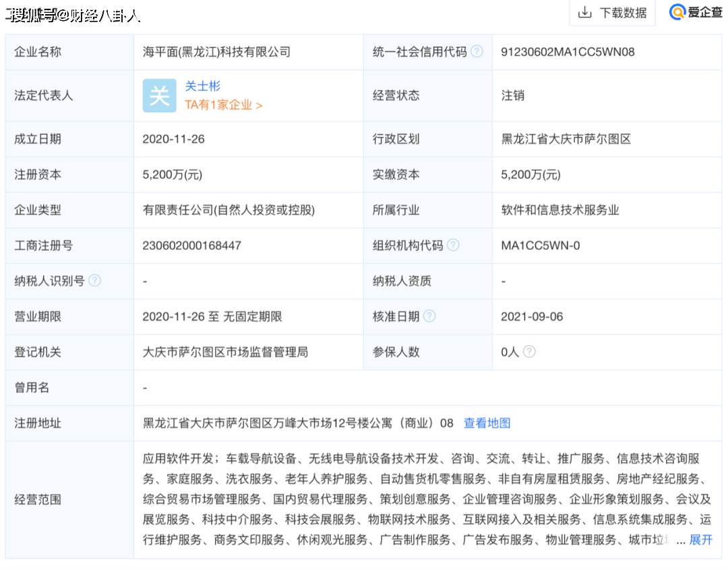Expand business scope with 展开
The width and height of the screenshot is (728, 570).
coord(700,540)
